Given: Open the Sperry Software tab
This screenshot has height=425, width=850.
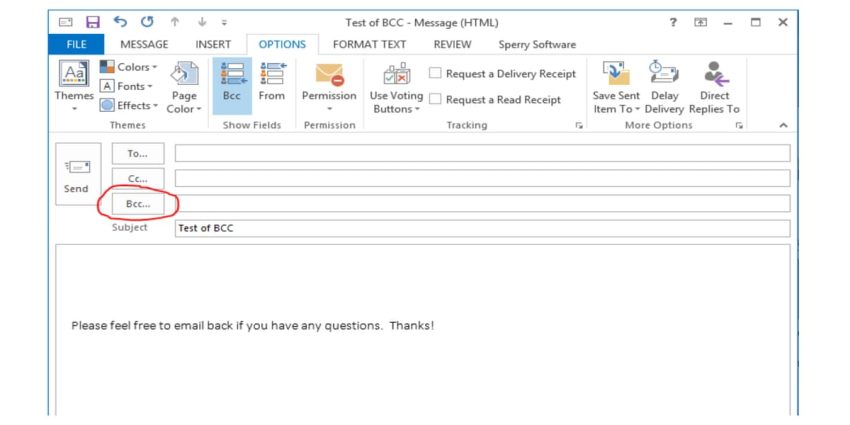Looking at the screenshot, I should (x=537, y=44).
